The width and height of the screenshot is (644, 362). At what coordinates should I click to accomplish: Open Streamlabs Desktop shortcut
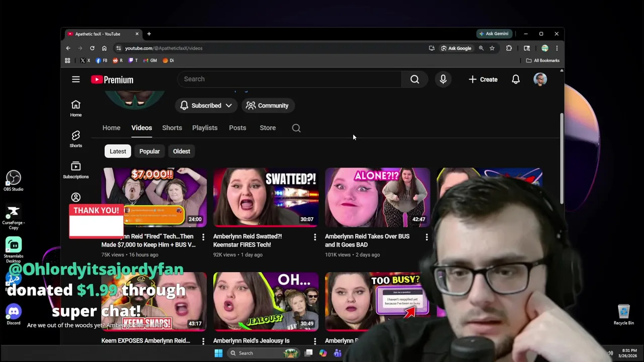(x=14, y=250)
